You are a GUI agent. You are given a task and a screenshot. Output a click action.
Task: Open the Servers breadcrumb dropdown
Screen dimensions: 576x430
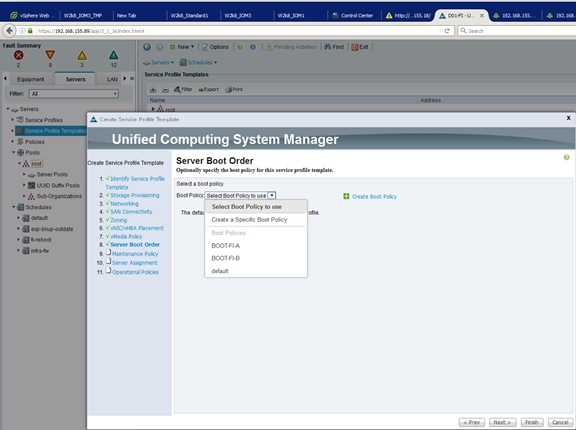[159, 62]
